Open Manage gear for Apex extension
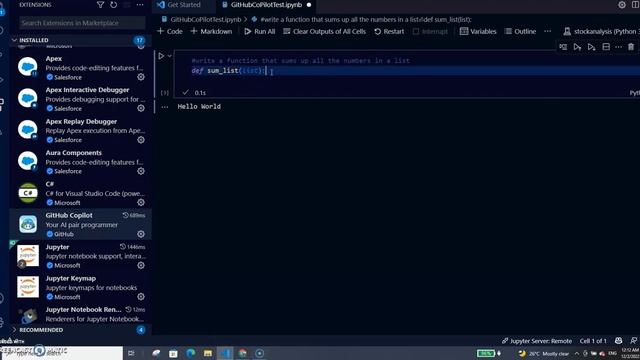This screenshot has height=360, width=640. [141, 77]
